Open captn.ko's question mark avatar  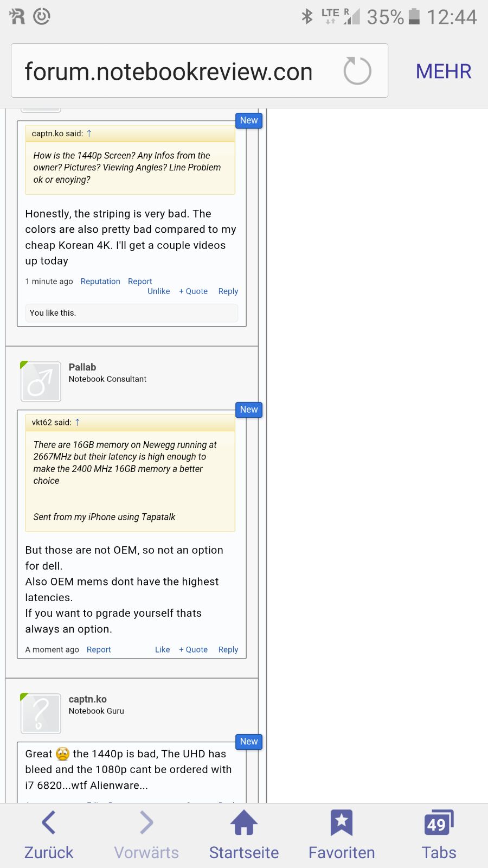[x=41, y=713]
